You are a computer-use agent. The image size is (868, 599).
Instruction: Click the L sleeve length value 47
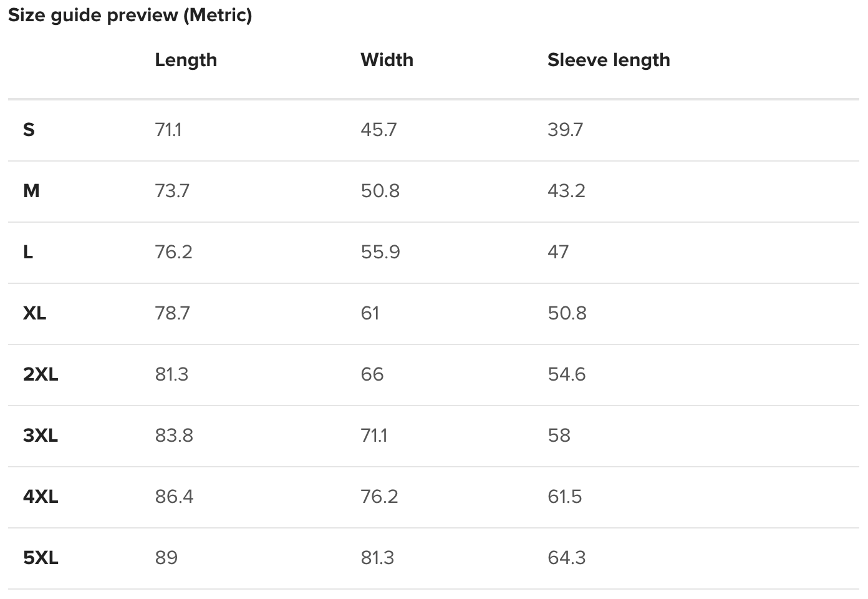click(558, 252)
